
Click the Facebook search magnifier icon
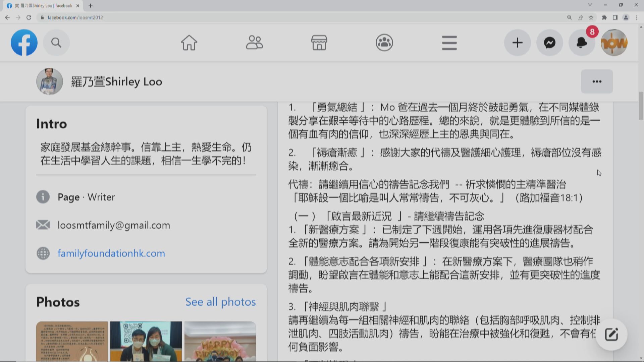tap(56, 43)
